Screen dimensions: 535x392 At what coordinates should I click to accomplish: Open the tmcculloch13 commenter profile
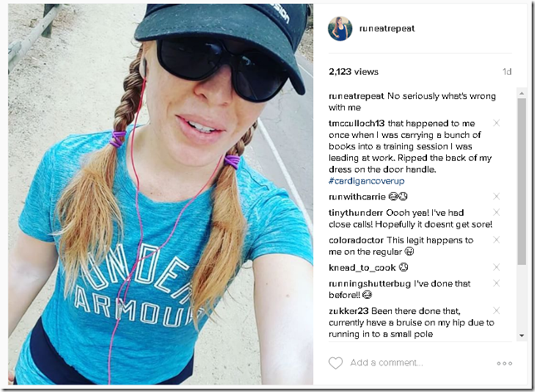[356, 123]
